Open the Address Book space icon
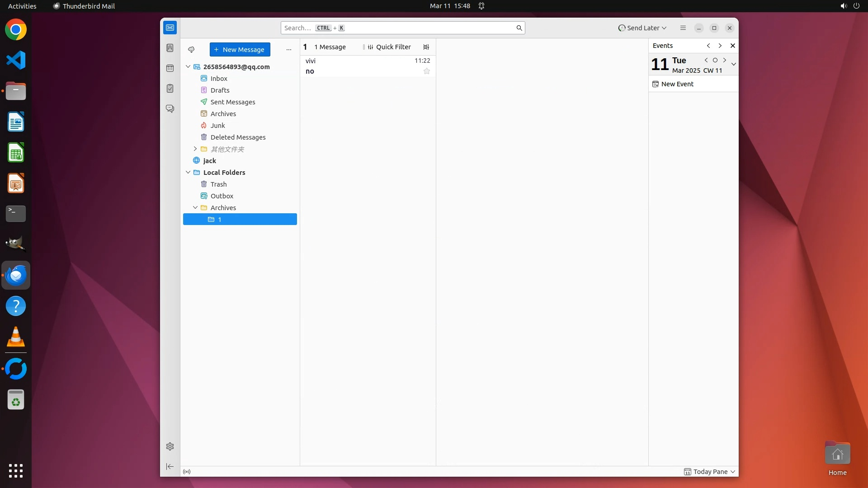 point(170,48)
